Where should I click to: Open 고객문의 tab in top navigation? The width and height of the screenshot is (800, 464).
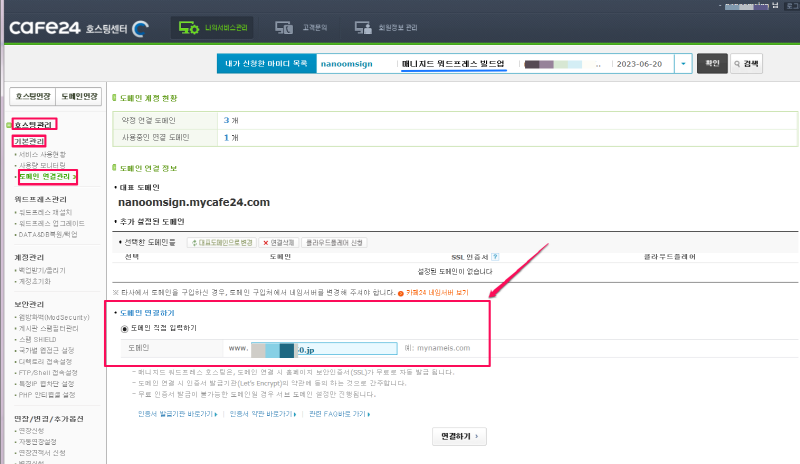[x=305, y=28]
